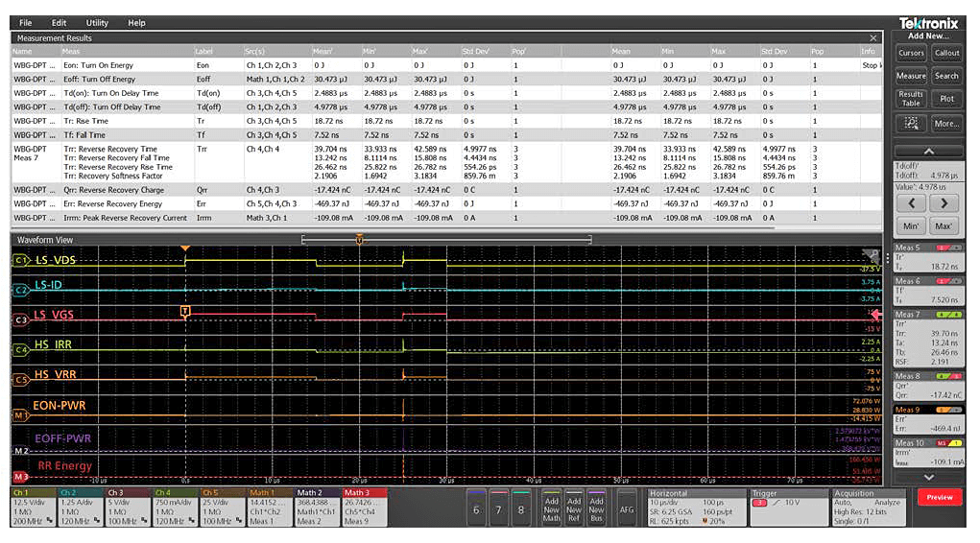Screen dimensions: 980x543
Task: Click Add New Ref button
Action: coord(574,508)
